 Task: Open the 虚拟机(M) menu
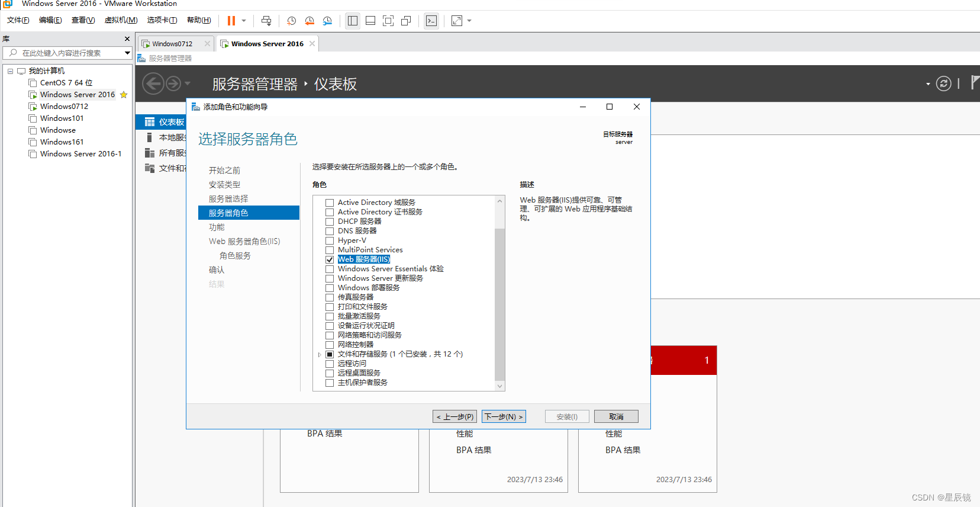[x=121, y=20]
